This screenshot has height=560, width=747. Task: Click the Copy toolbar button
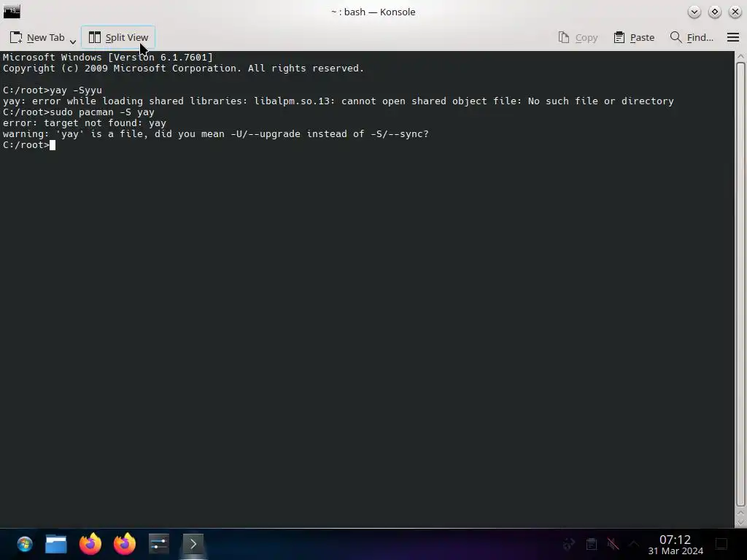click(x=578, y=38)
